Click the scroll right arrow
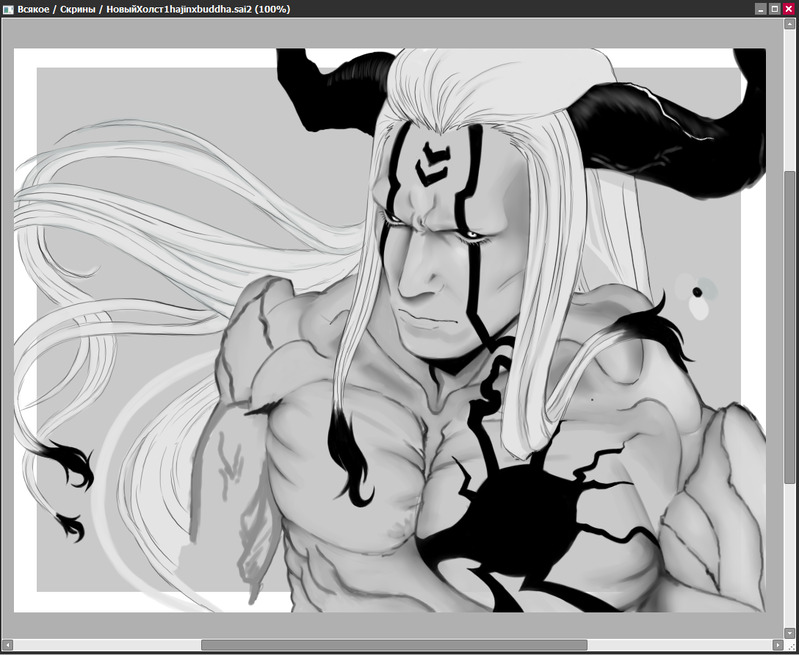799x655 pixels. pyautogui.click(x=778, y=645)
